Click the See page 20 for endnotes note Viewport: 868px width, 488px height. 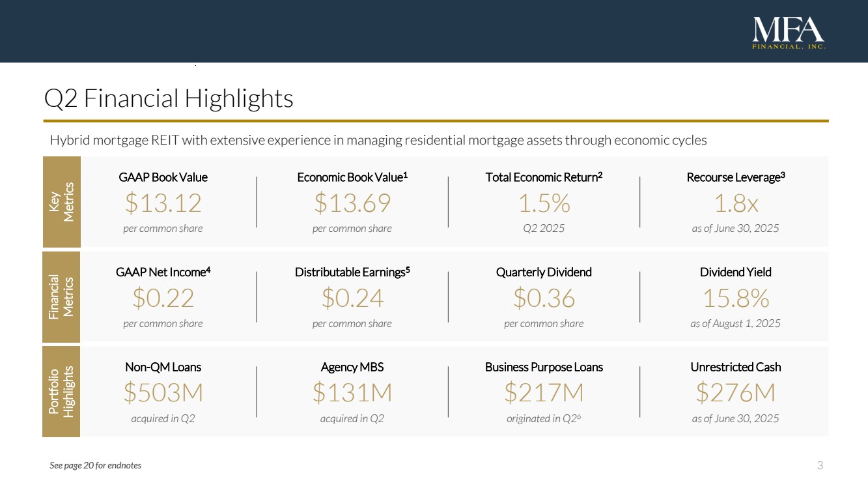pos(95,465)
